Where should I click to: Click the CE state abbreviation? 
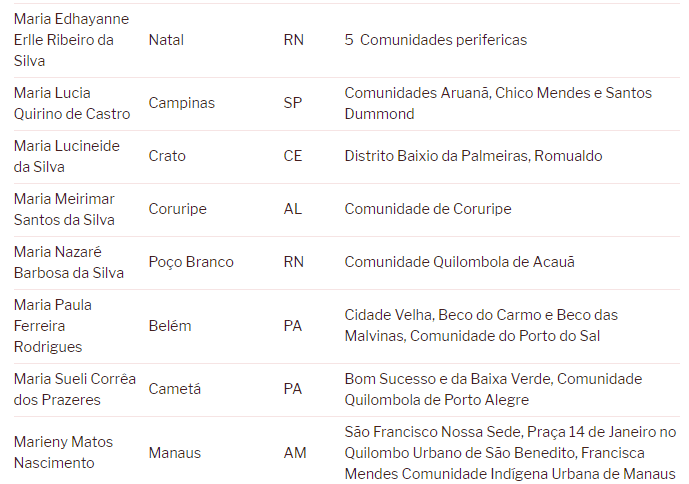click(x=293, y=156)
